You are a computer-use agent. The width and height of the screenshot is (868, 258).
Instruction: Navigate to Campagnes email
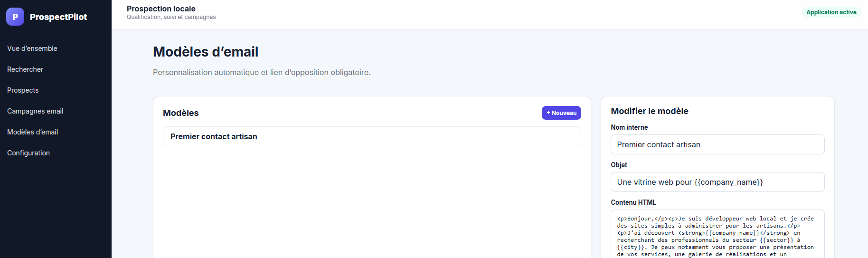(35, 111)
